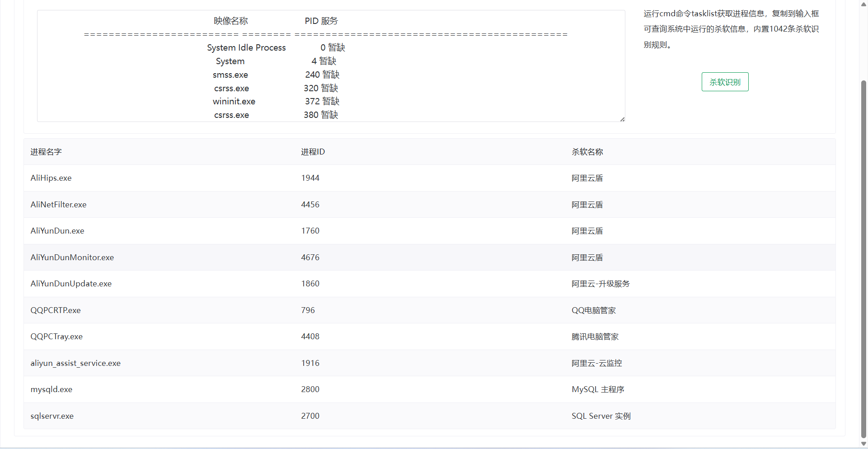Click the aliyun_assist_service.exe process name
Viewport: 868px width, 449px height.
pyautogui.click(x=75, y=363)
